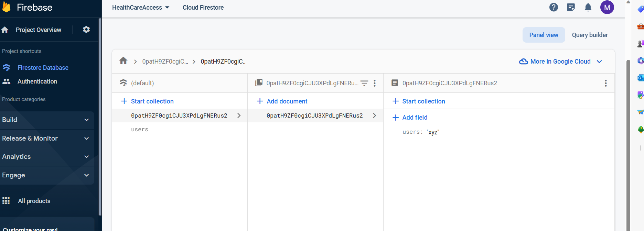
Task: Open the release notes icon in header
Action: [571, 7]
